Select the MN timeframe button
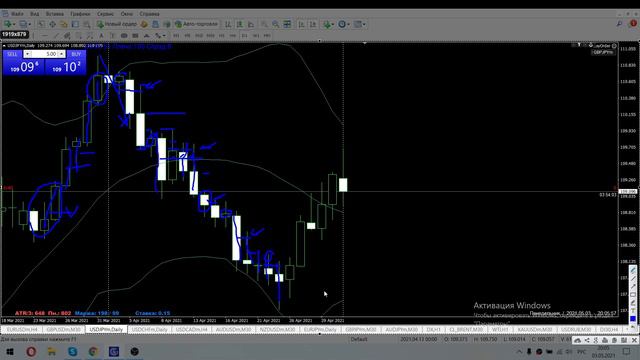The width and height of the screenshot is (640, 360). click(267, 36)
